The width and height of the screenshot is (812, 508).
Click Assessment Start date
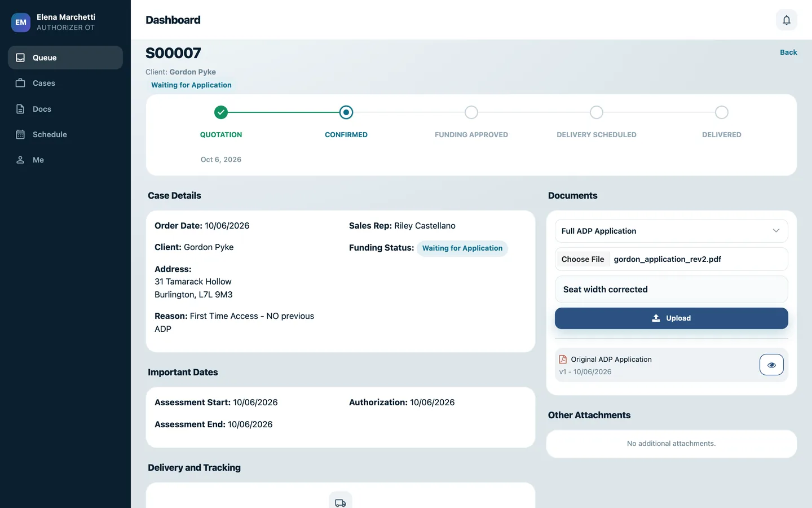[255, 402]
